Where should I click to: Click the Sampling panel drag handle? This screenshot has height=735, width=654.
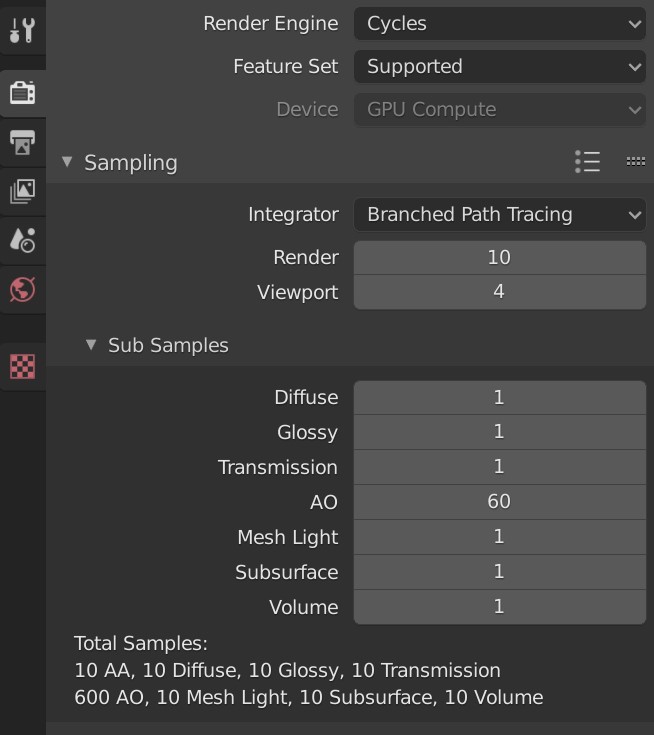click(x=635, y=162)
